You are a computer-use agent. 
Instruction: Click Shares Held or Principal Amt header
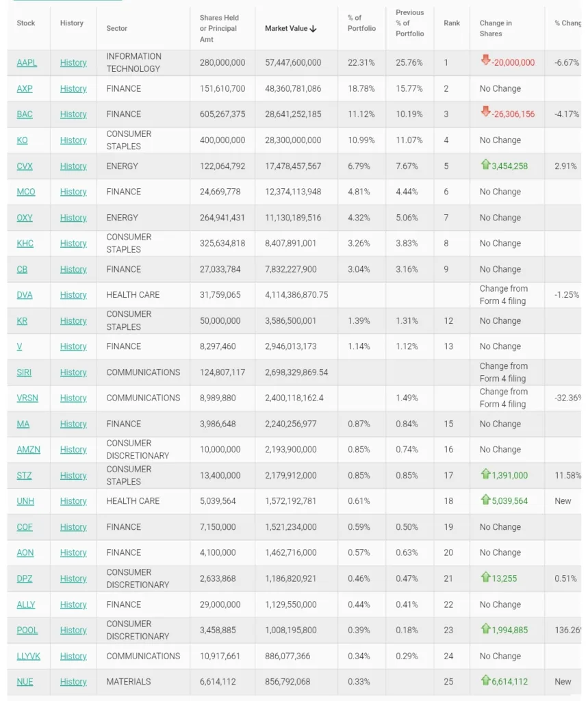[218, 29]
